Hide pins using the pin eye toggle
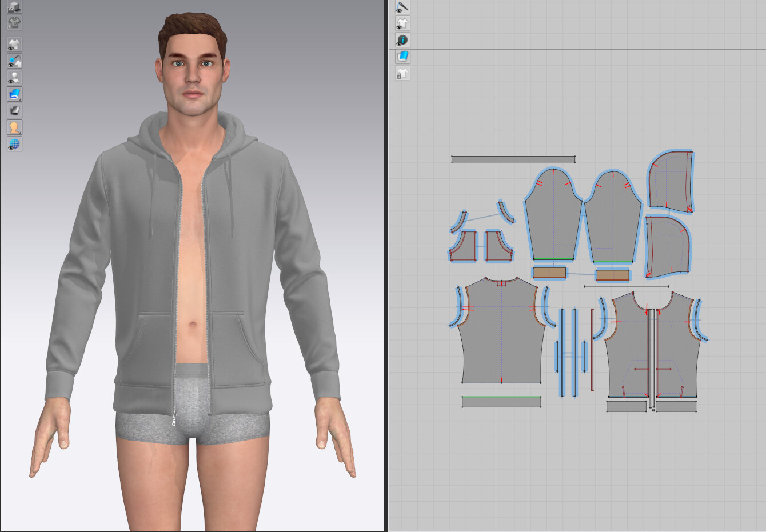This screenshot has width=766, height=532. tap(14, 60)
